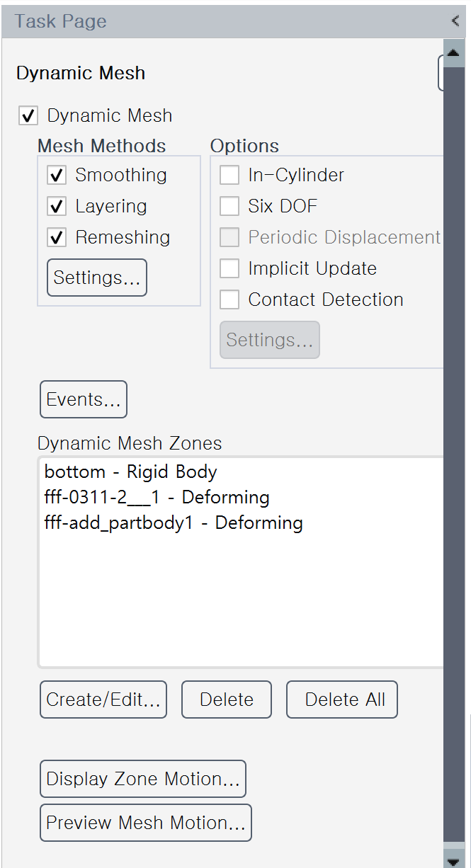Open Display Zone Motion dialog
Image resolution: width=471 pixels, height=868 pixels.
[143, 779]
